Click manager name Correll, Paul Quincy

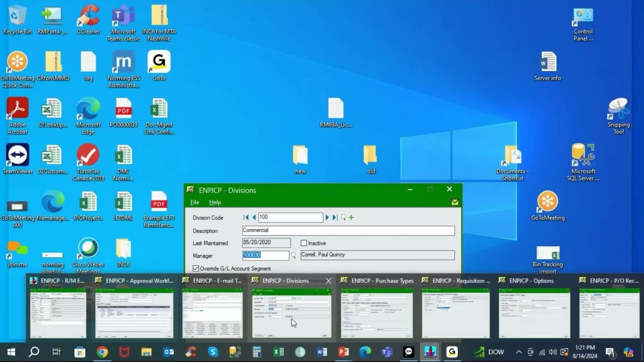pos(377,255)
